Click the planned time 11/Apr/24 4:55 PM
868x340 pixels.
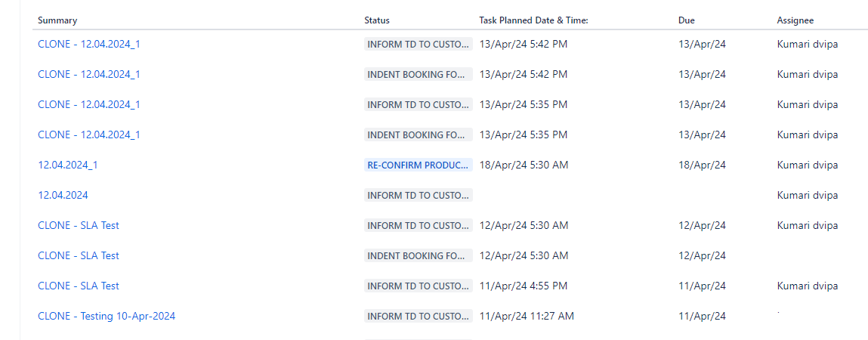[524, 286]
